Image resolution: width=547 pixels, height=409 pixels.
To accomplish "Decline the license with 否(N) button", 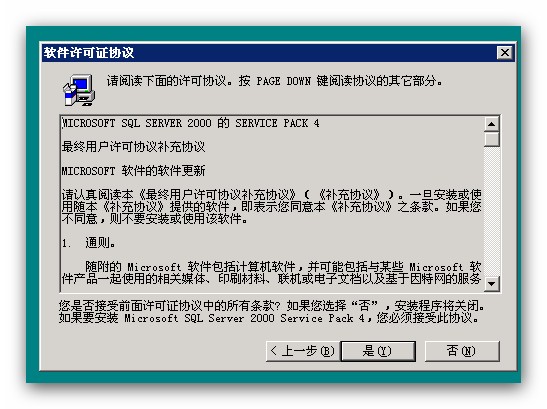I will pos(462,351).
